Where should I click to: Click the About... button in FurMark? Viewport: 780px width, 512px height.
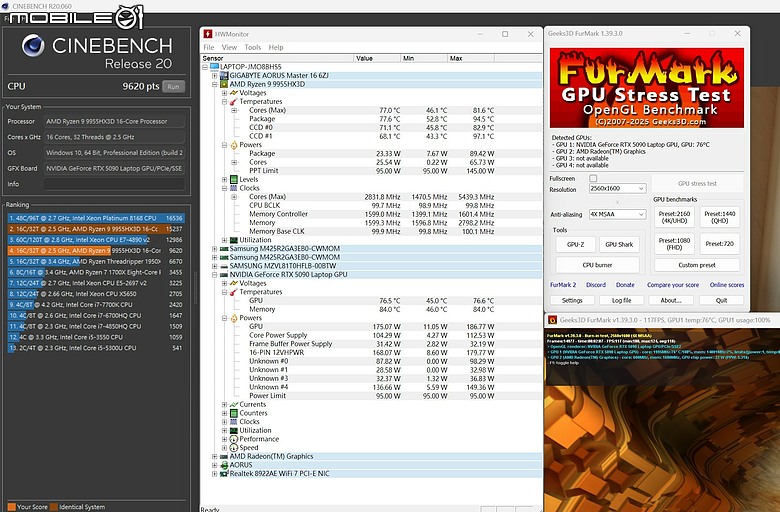(671, 301)
